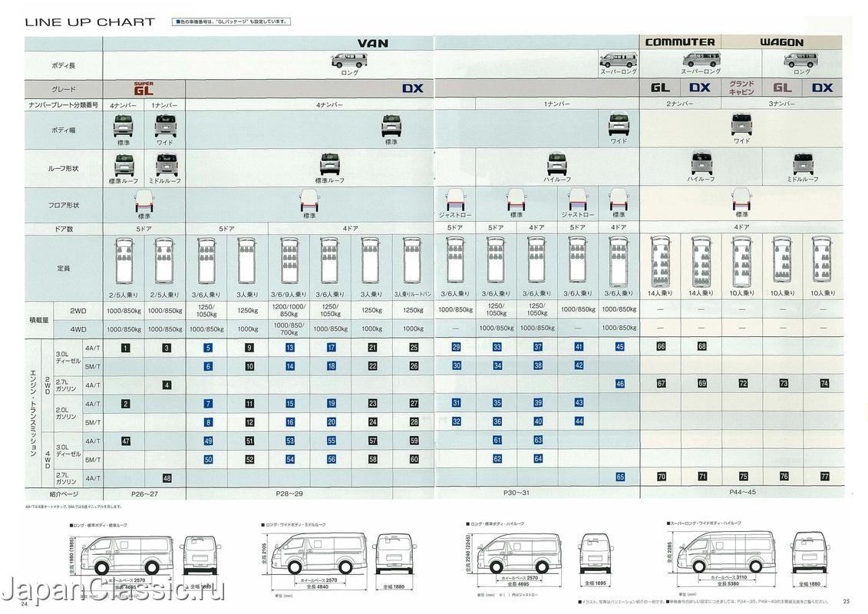The width and height of the screenshot is (868, 614).
Task: Select the 14人乗り seating diagram under Commuter GL
Action: tap(660, 262)
